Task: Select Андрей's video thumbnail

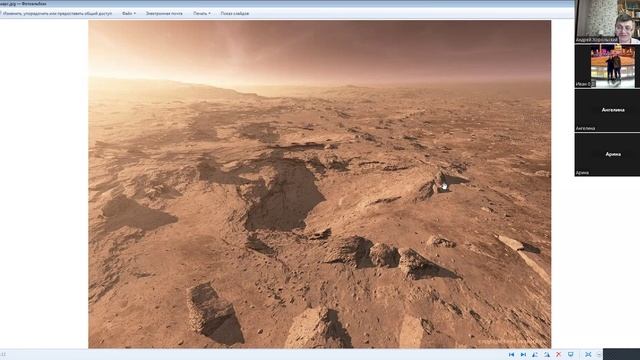Action: (x=607, y=22)
